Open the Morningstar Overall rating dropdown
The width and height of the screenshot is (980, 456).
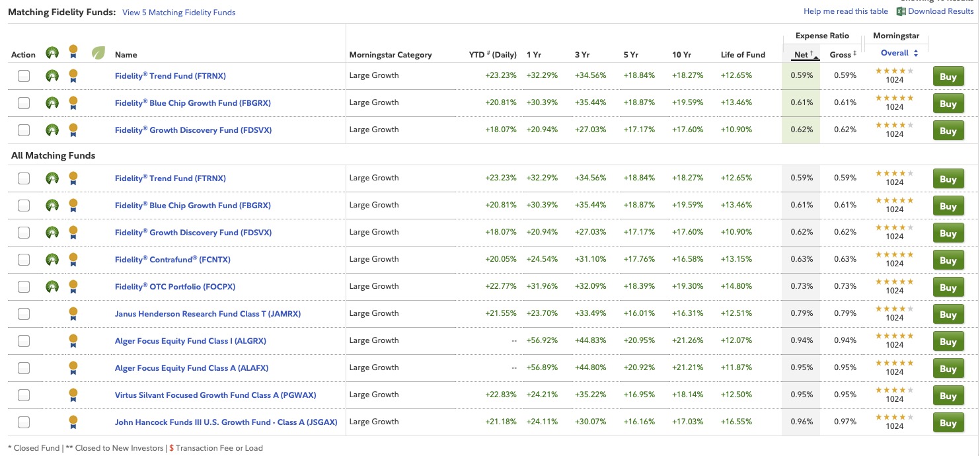click(x=899, y=53)
